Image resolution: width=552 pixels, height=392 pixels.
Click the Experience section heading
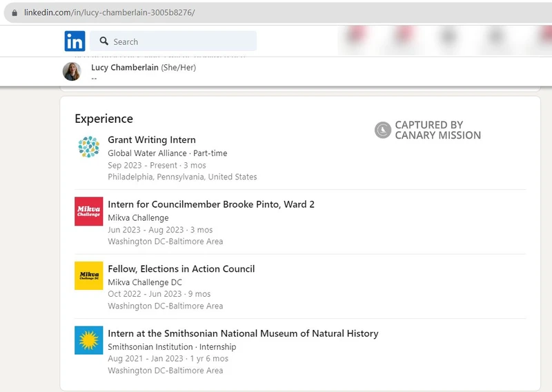click(x=104, y=119)
